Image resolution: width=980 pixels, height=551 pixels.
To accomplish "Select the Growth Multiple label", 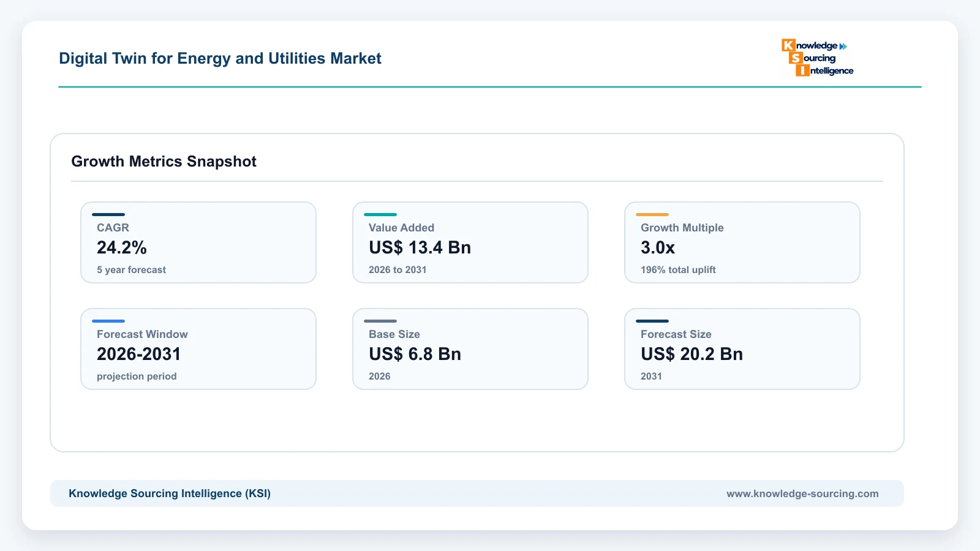I will (x=682, y=228).
